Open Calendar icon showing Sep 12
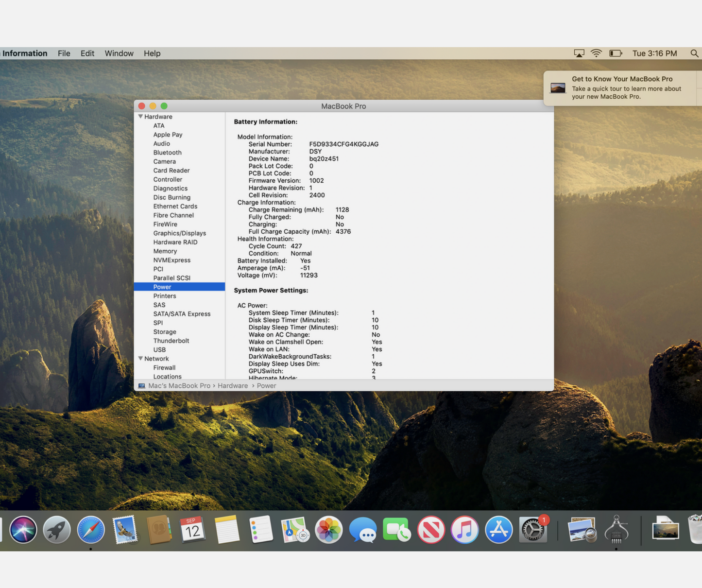 193,529
